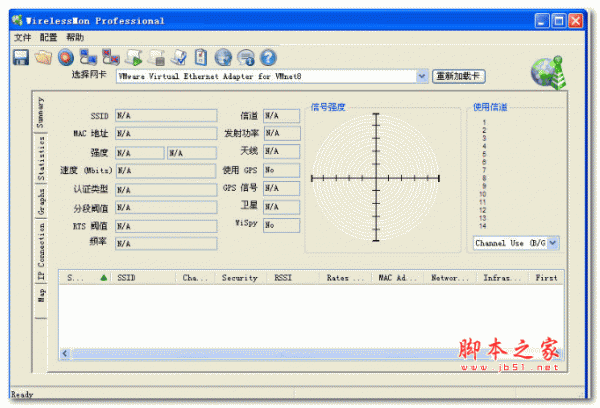The image size is (600, 408).
Task: Switch to the IP Connection tab
Action: click(41, 251)
